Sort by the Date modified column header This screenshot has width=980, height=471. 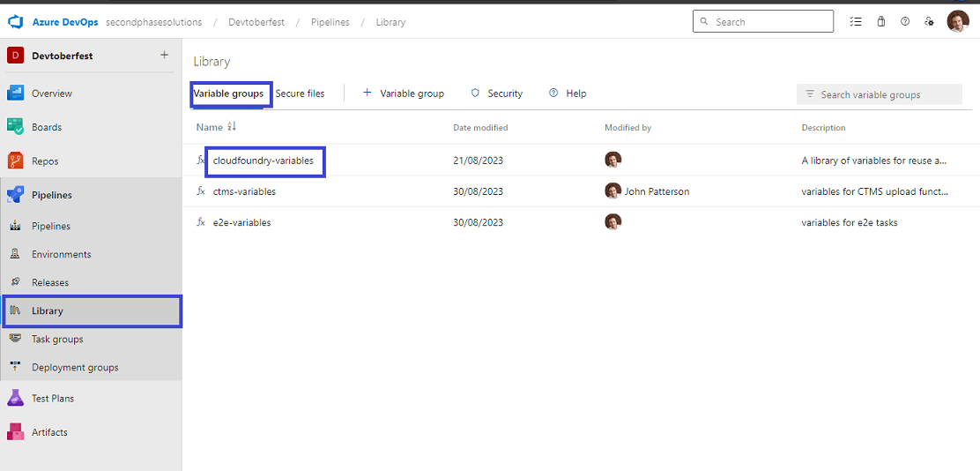click(x=480, y=128)
